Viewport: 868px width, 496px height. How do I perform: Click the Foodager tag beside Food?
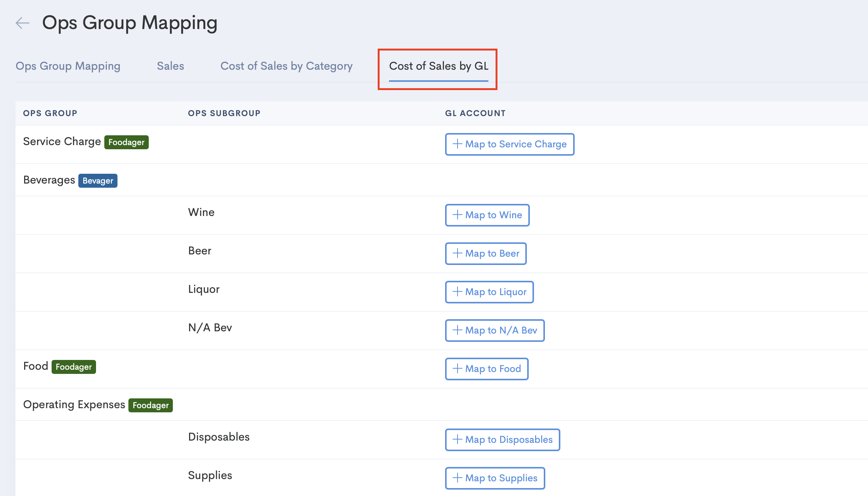click(x=73, y=367)
